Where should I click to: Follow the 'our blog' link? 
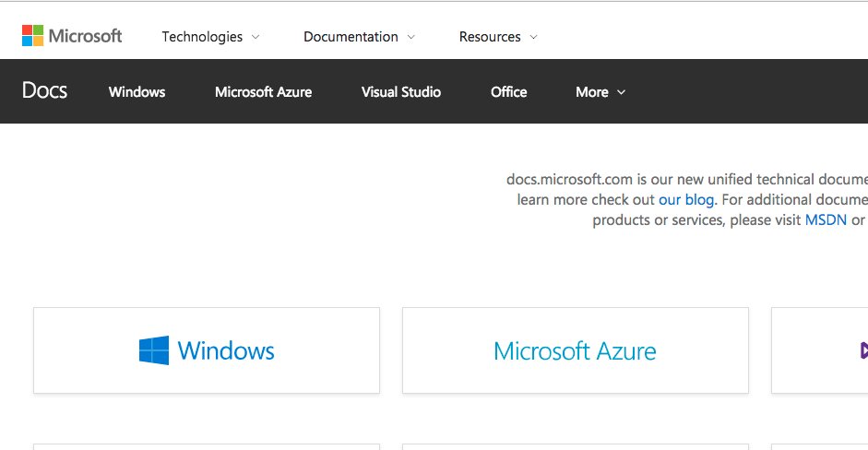(686, 199)
